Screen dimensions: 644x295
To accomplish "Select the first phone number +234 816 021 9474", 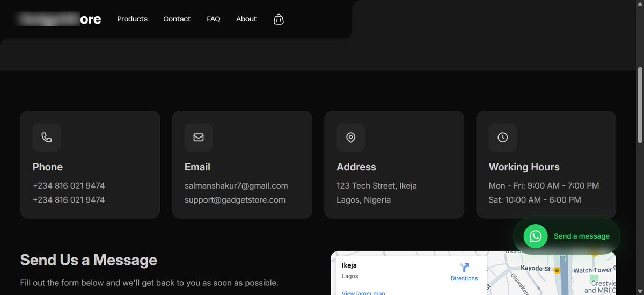I will tap(69, 186).
